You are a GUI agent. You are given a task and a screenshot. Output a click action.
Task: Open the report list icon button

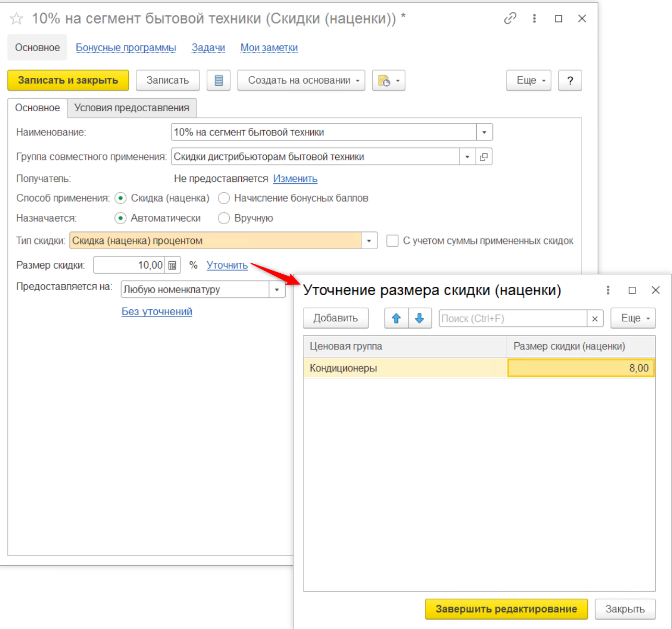(218, 80)
